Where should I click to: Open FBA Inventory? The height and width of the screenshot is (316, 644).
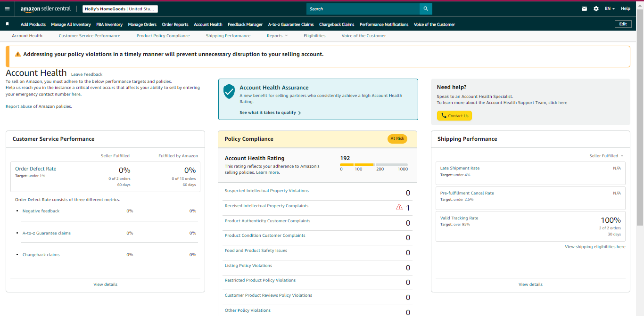tap(109, 24)
